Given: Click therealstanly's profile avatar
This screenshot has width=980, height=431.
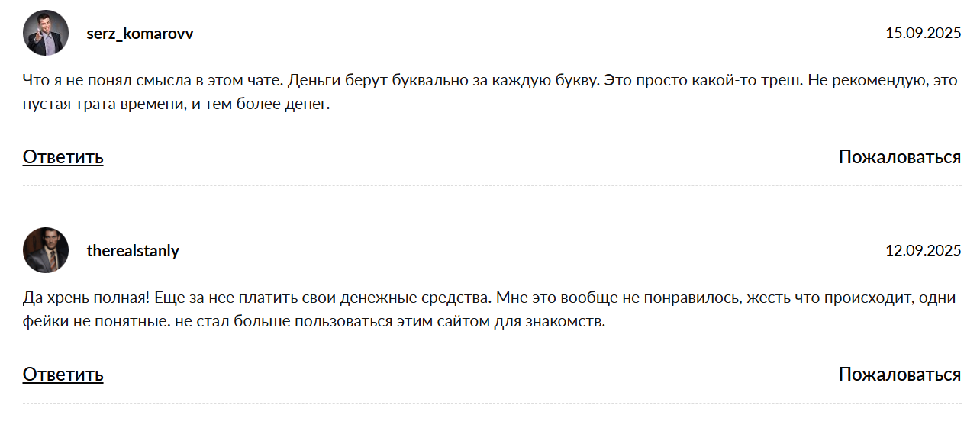Looking at the screenshot, I should pyautogui.click(x=46, y=250).
